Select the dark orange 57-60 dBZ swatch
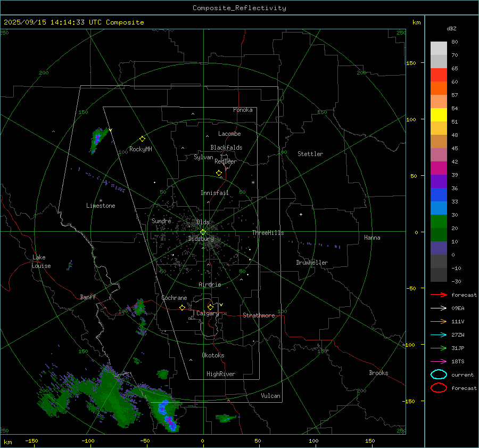 pyautogui.click(x=439, y=88)
